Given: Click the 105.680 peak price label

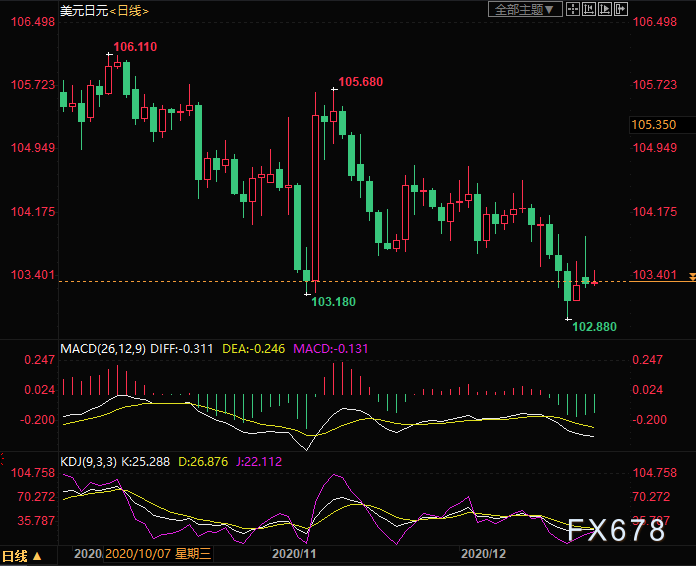Looking at the screenshot, I should 361,81.
